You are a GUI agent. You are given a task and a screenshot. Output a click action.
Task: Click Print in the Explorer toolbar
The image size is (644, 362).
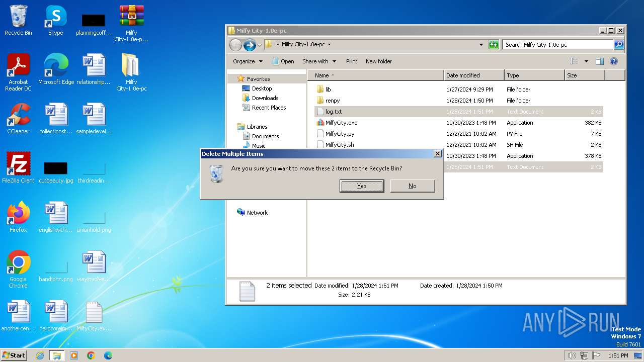point(352,61)
